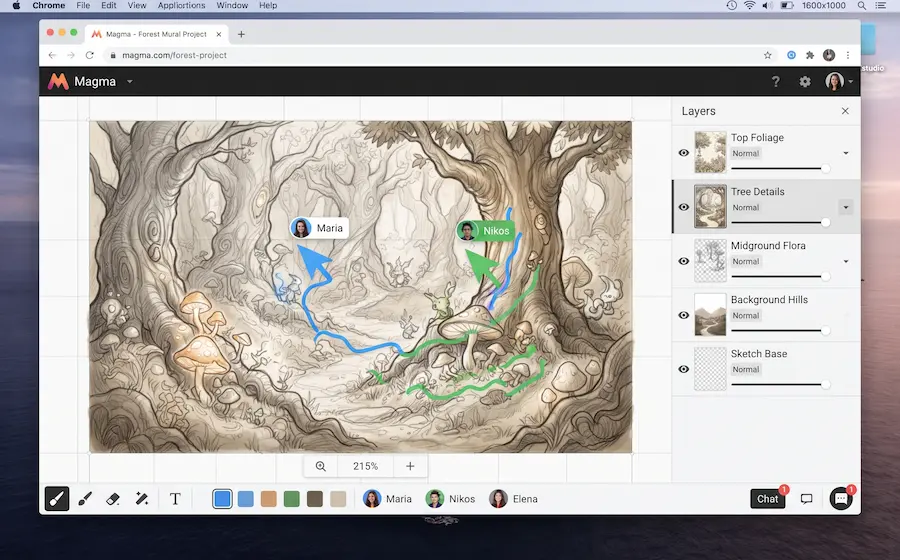900x560 pixels.
Task: Open Tree Details blend mode Normal
Action: 746,208
